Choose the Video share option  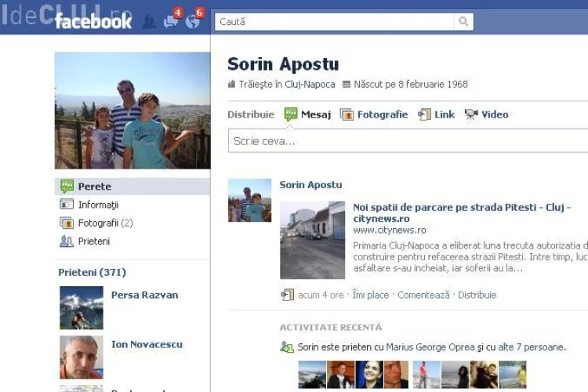(495, 114)
